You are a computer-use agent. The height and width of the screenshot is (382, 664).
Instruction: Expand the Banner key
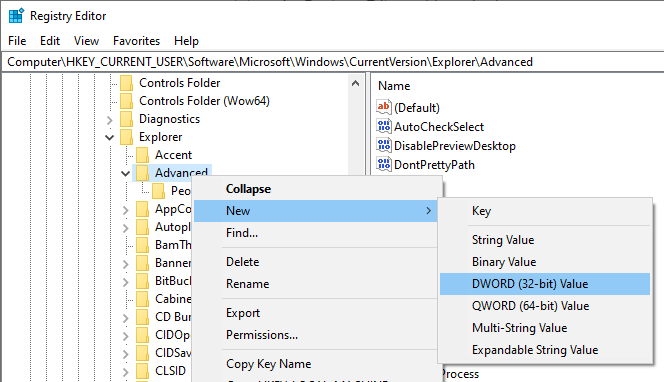(125, 264)
